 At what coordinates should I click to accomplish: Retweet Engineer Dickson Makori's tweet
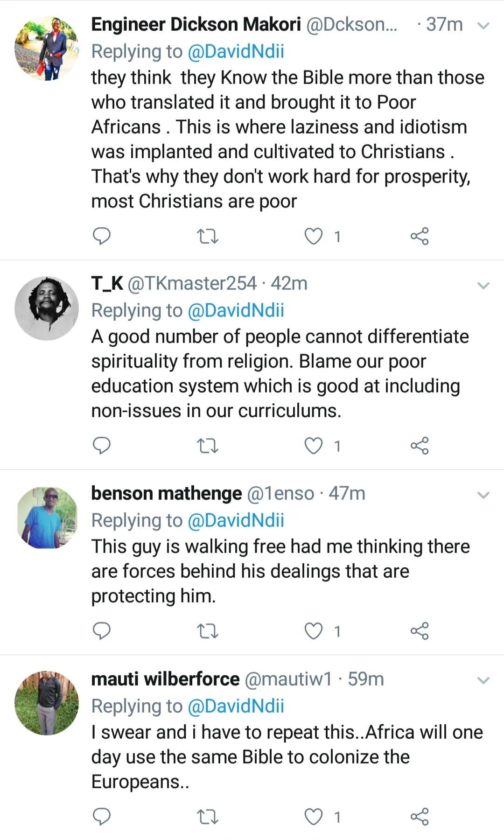[208, 237]
